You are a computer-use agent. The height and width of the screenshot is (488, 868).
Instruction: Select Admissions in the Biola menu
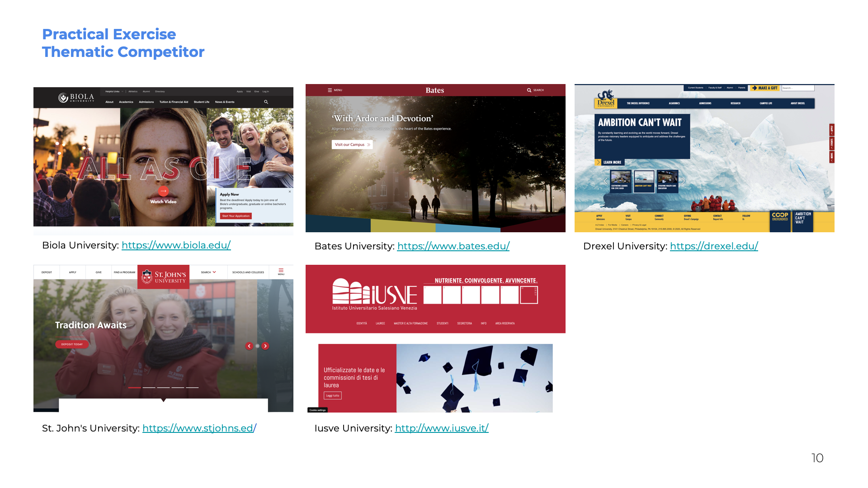pos(146,102)
